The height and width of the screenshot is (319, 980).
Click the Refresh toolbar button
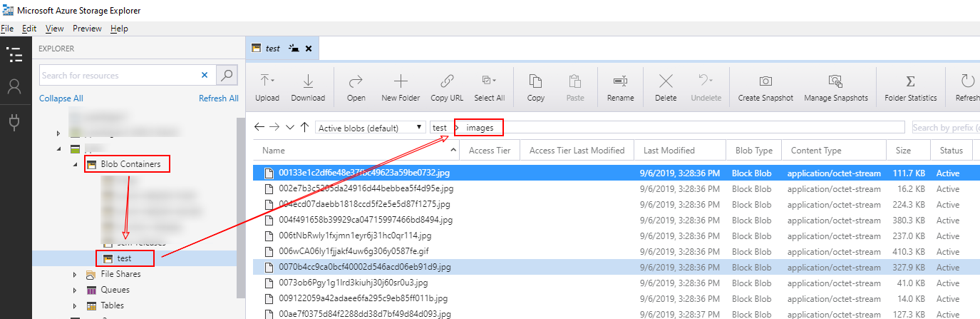pyautogui.click(x=967, y=87)
